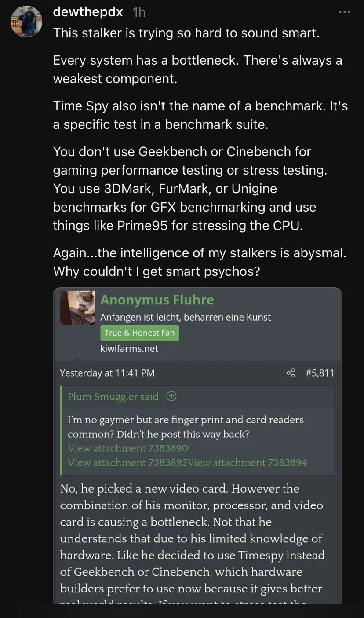Open post number #5,811 link
This screenshot has height=618, width=364.
320,373
